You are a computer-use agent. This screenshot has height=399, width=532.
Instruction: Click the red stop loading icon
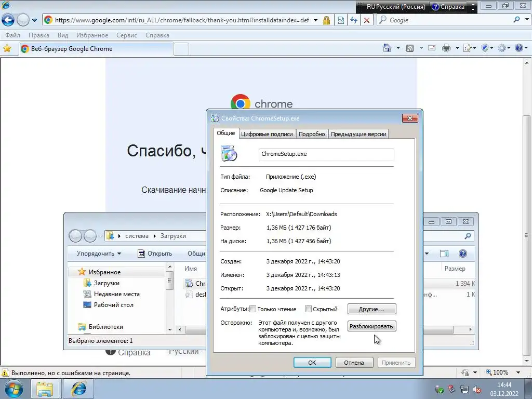tap(367, 20)
